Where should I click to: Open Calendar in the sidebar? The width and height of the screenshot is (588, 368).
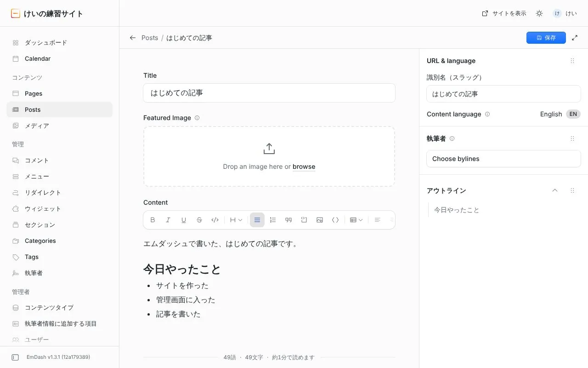(59, 59)
